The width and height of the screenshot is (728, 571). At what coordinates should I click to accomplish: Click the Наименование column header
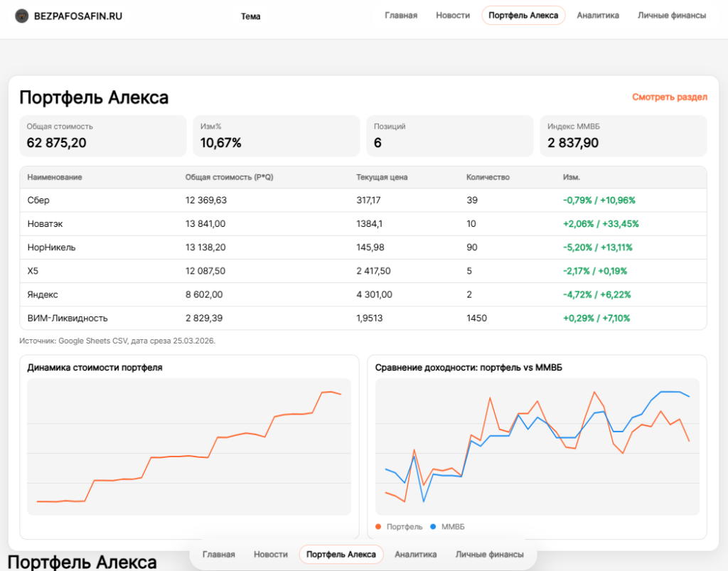tap(55, 177)
